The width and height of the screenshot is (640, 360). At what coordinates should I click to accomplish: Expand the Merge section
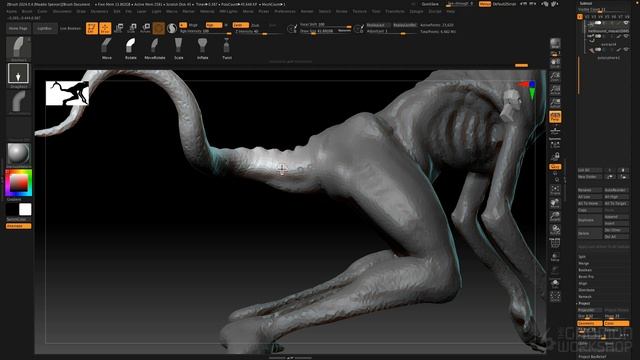584,263
